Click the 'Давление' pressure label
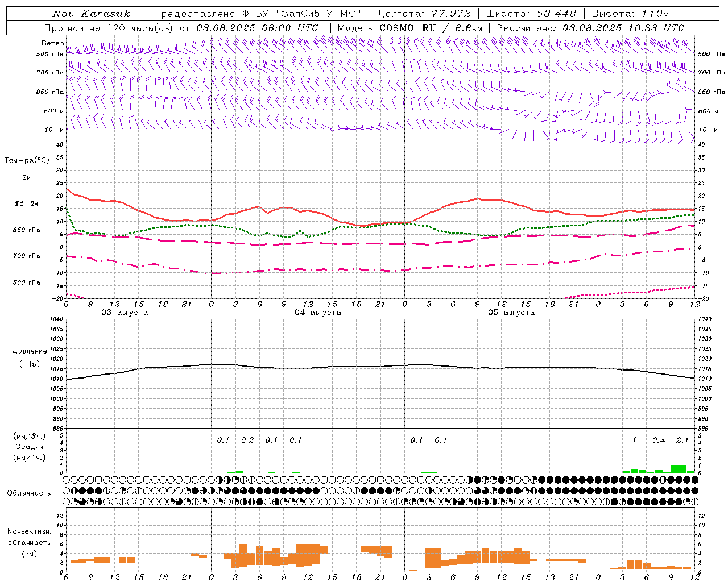This screenshot has height=582, width=728. coord(30,351)
